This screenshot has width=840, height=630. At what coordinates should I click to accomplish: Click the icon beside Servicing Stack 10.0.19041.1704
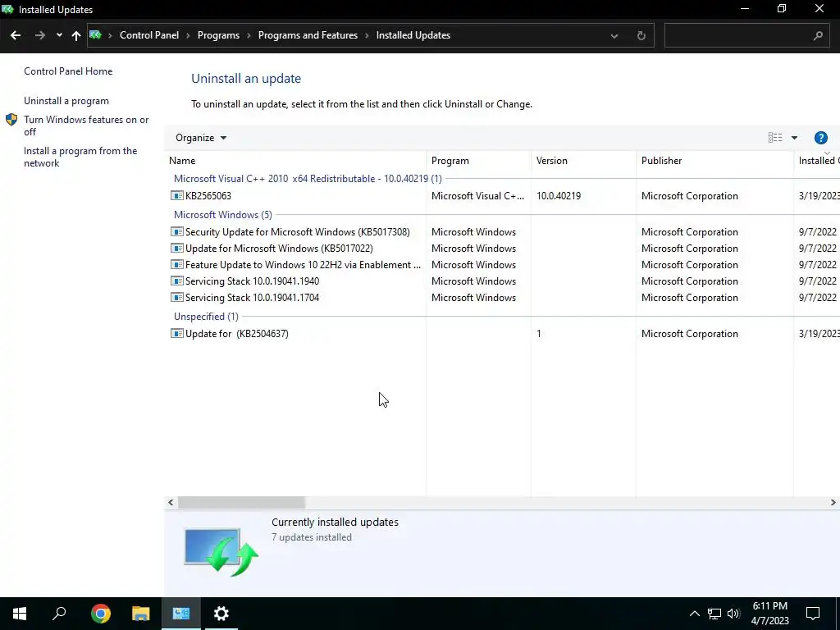[x=177, y=297]
